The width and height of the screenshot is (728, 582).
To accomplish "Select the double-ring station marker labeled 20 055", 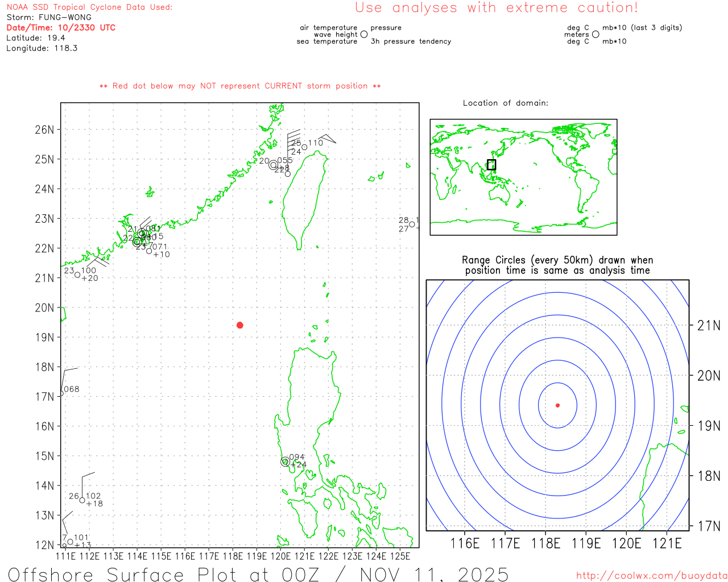I will [274, 165].
